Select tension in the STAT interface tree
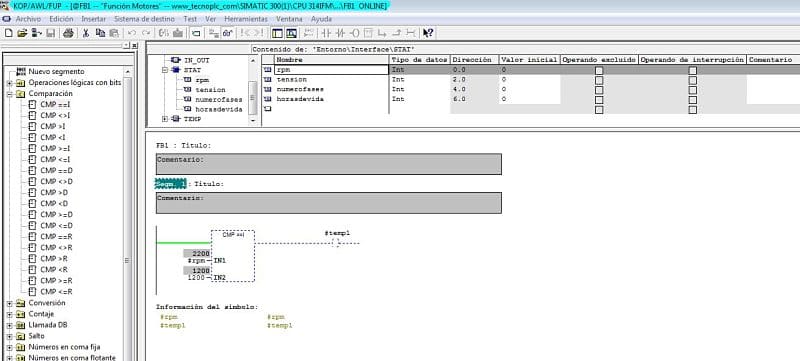Image resolution: width=800 pixels, height=361 pixels. tap(210, 90)
